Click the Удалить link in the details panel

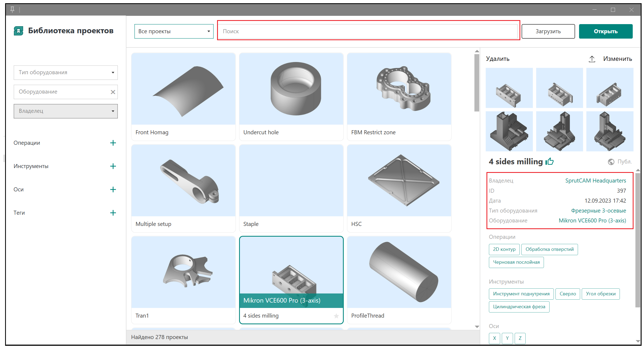(497, 59)
